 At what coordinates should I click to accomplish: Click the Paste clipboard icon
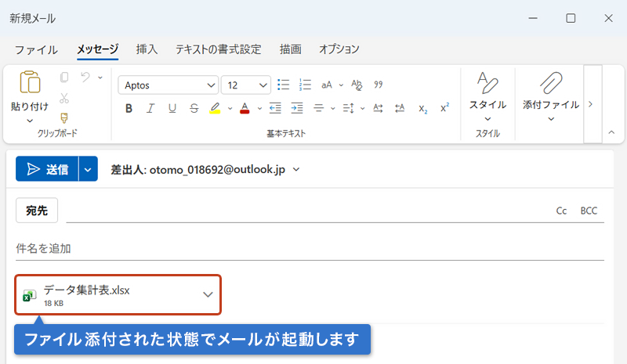point(30,82)
